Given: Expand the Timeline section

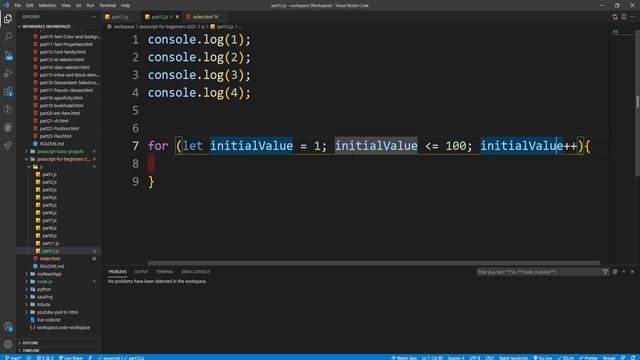Looking at the screenshot, I should (x=58, y=351).
